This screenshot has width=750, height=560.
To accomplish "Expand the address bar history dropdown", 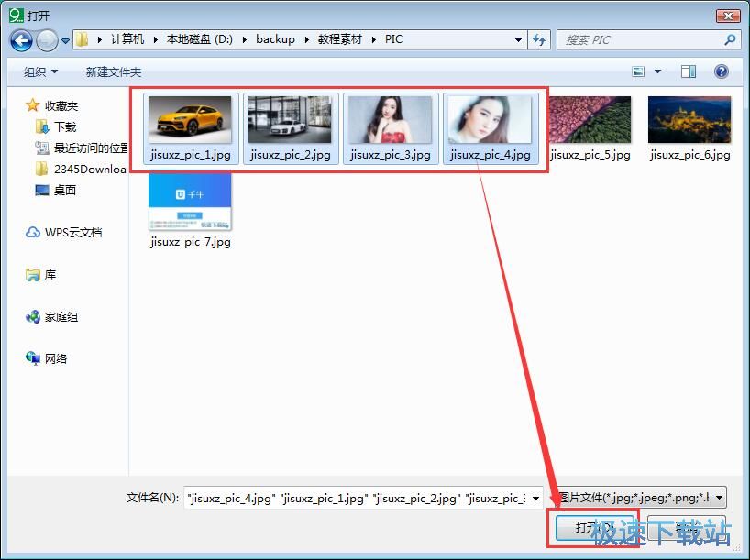I will [518, 40].
